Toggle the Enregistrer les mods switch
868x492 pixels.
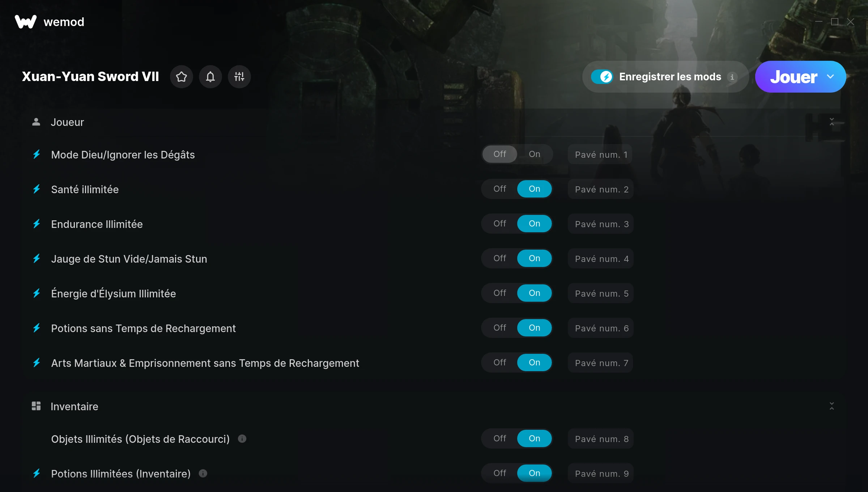tap(602, 77)
